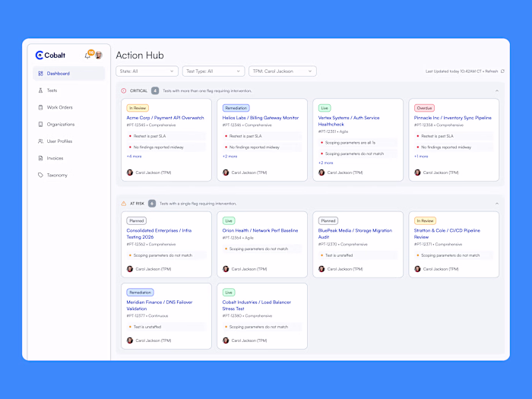Open Tests in sidebar

(x=69, y=90)
